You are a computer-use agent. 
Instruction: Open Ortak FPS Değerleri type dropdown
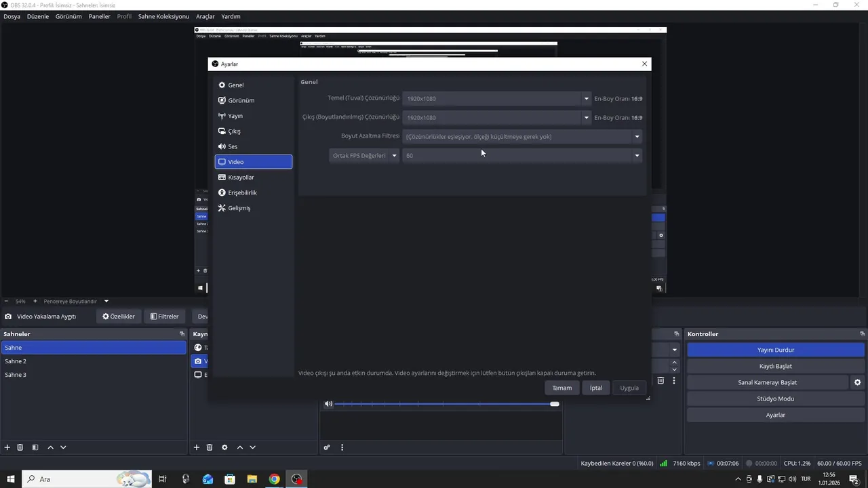[x=364, y=155]
